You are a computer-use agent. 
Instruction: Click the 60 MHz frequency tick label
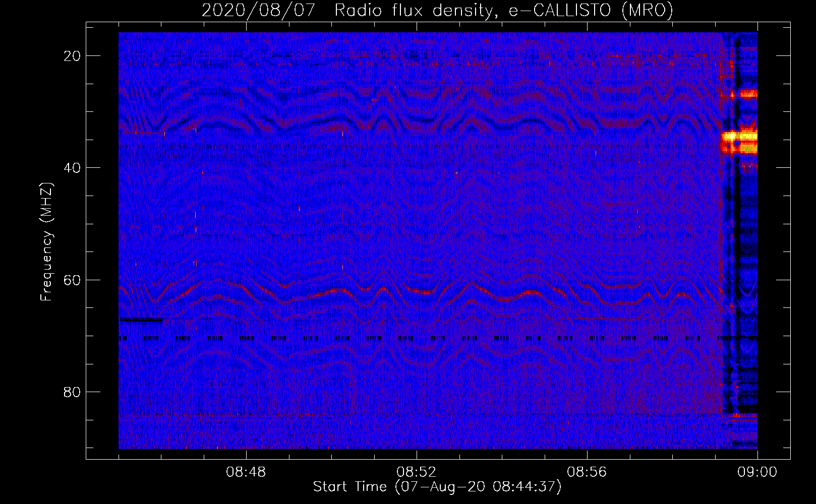(73, 280)
